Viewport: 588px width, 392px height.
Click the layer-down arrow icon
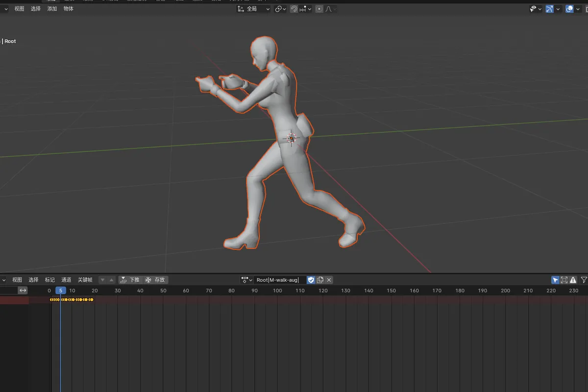[x=103, y=280]
